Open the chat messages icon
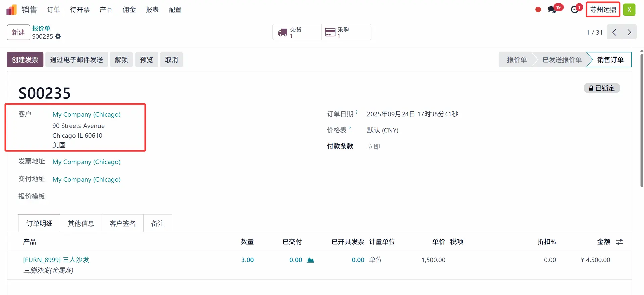This screenshot has width=644, height=295. point(552,10)
